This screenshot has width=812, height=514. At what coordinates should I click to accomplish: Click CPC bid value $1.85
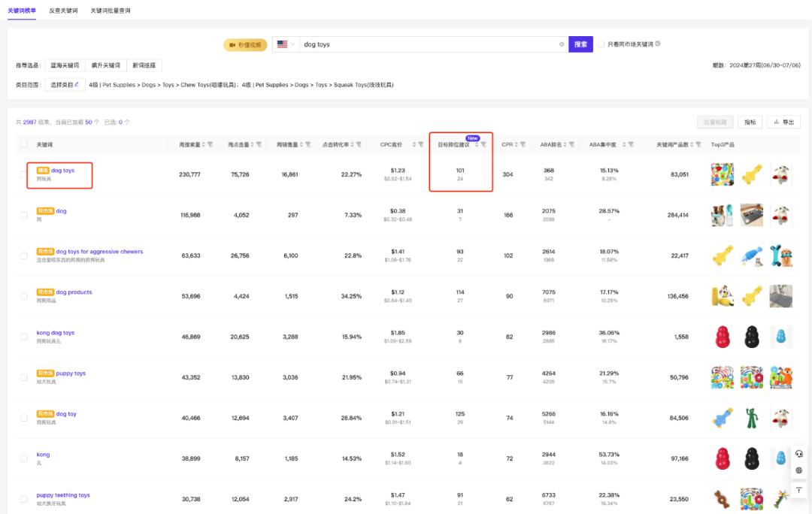click(x=398, y=333)
